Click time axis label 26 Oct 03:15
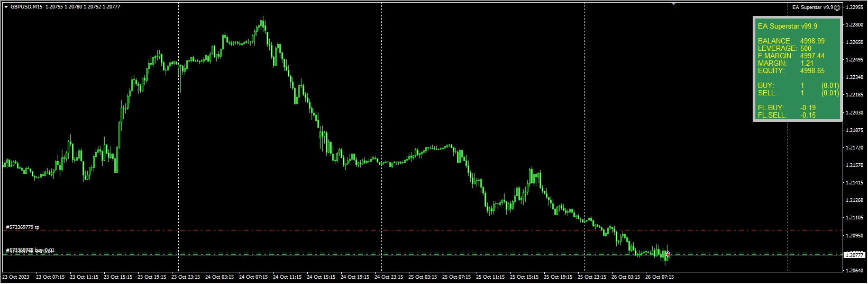Screen dimensions: 868x284 point(626,277)
